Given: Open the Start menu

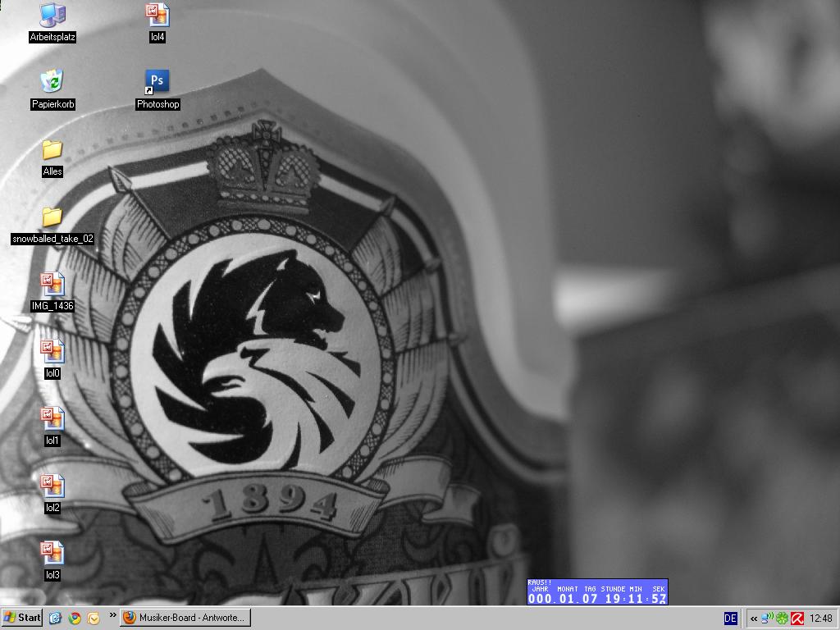Looking at the screenshot, I should click(22, 618).
